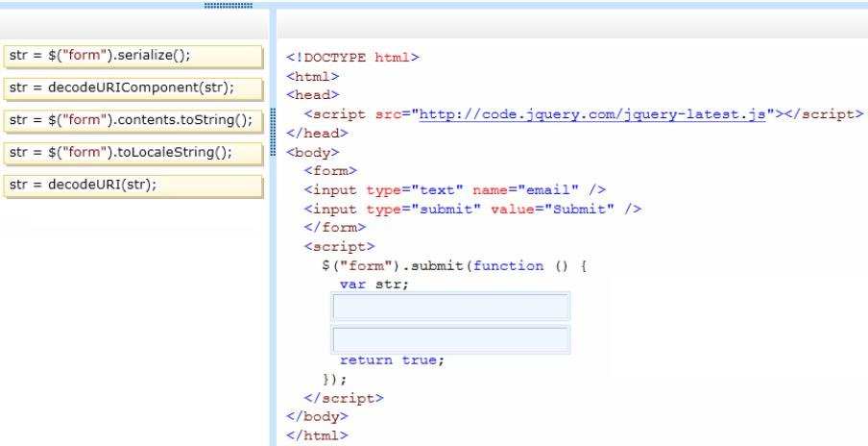Click the $("form").submit(function () { line
868x446 pixels.
pyautogui.click(x=454, y=266)
